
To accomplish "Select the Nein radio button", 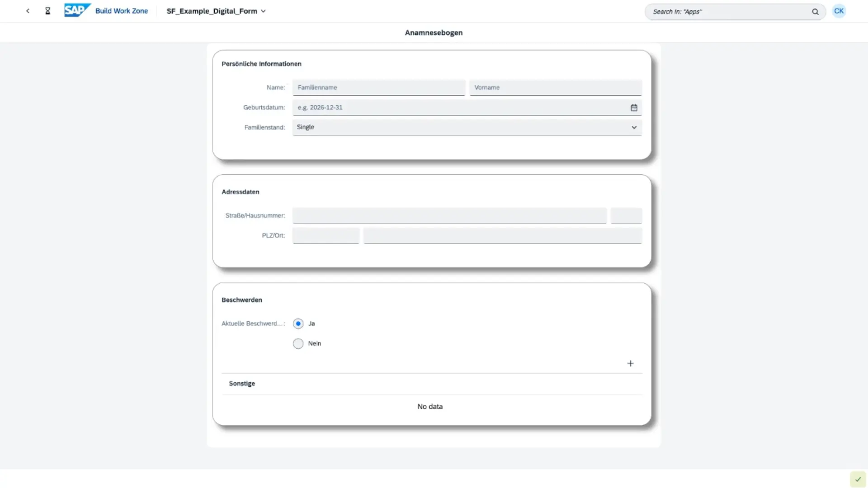I will [x=298, y=343].
